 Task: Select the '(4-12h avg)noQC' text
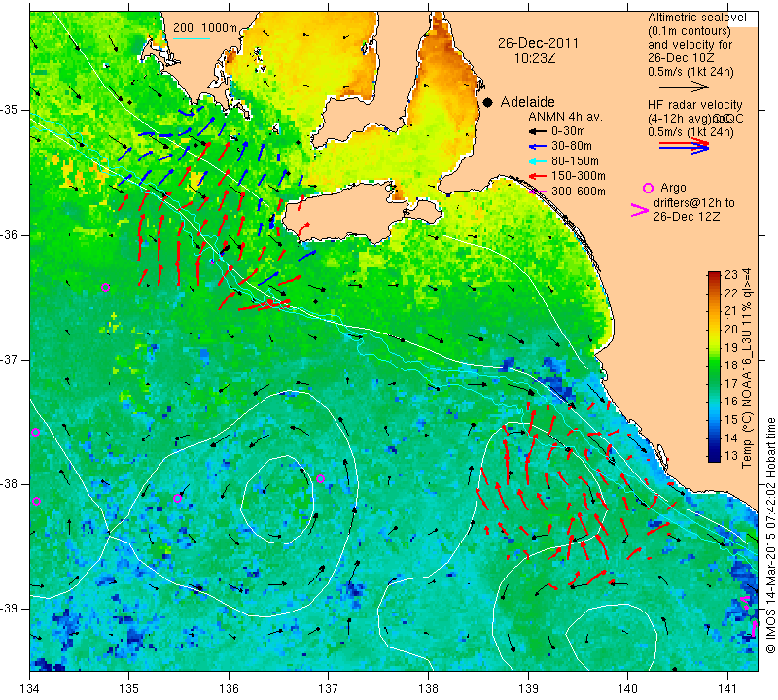pyautogui.click(x=695, y=119)
